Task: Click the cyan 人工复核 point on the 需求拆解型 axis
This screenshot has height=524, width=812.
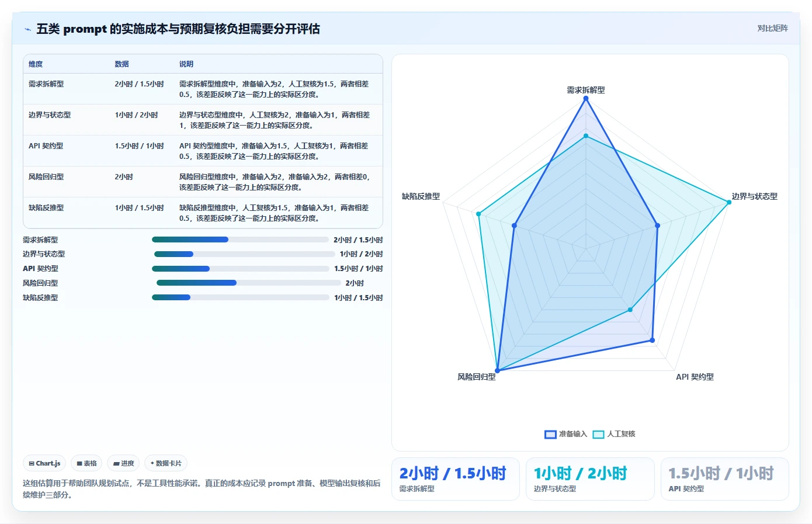Action: pos(586,136)
